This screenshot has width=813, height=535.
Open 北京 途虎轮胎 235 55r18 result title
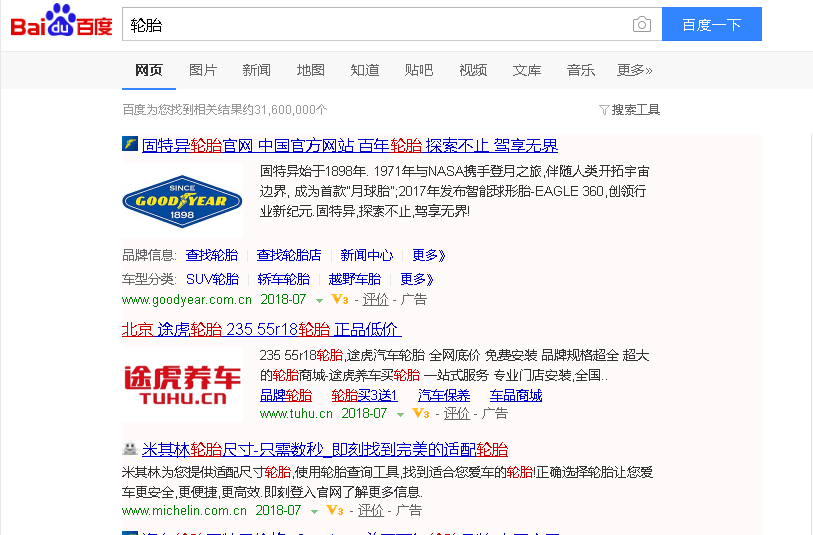click(x=261, y=329)
